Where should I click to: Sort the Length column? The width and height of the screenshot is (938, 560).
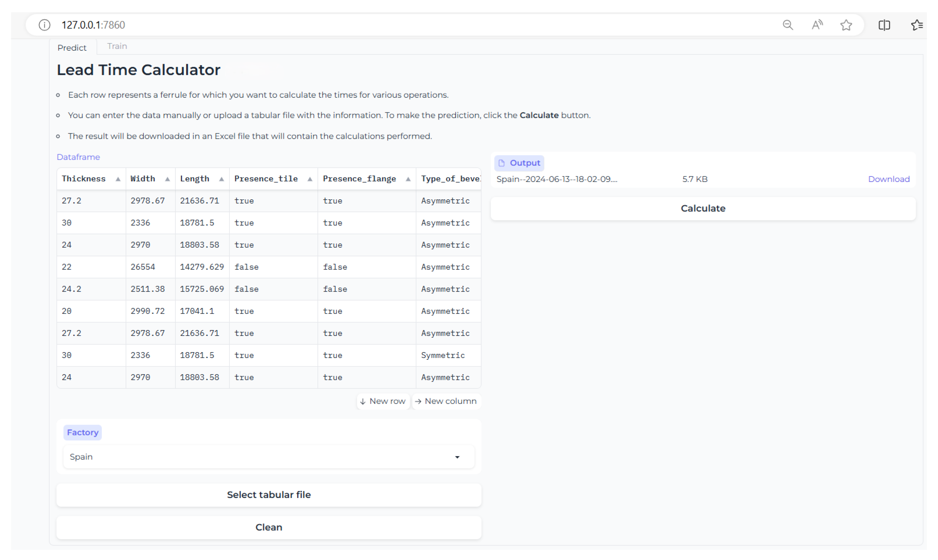pyautogui.click(x=221, y=179)
